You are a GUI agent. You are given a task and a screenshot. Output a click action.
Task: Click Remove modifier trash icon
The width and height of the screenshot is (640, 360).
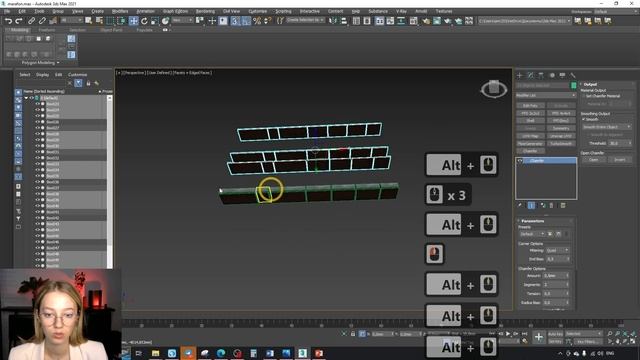click(551, 205)
